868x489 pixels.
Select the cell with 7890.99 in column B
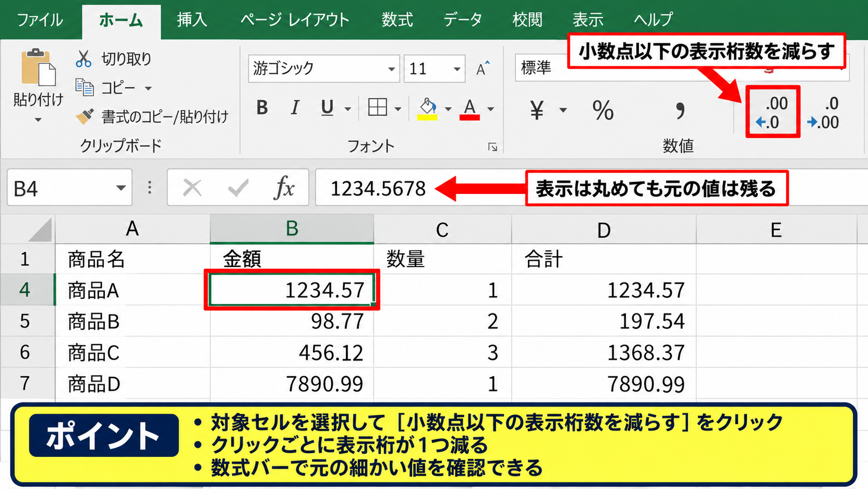292,384
